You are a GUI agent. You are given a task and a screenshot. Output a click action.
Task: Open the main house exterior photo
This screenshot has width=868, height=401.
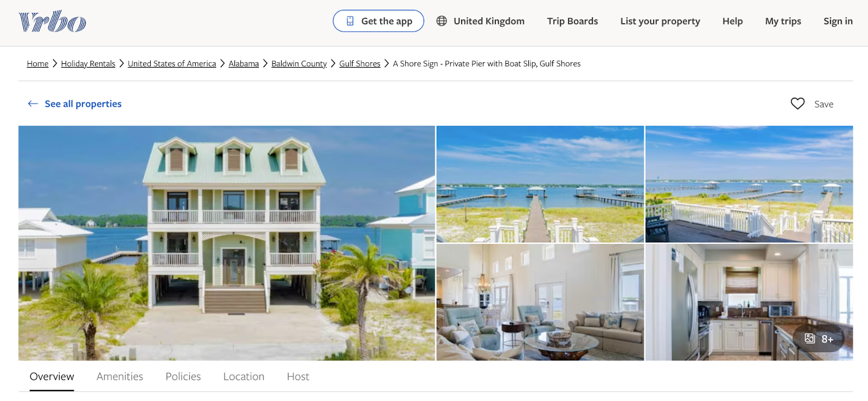click(227, 243)
